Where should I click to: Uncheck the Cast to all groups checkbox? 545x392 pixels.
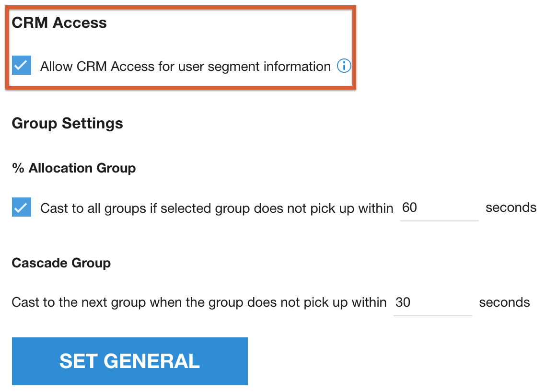pos(22,208)
